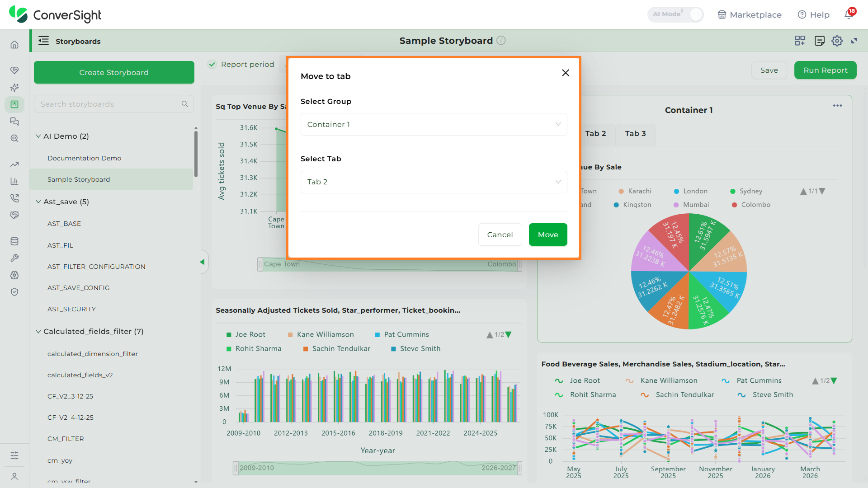The image size is (868, 488).
Task: Open the Home icon in left sidebar
Action: pyautogui.click(x=14, y=44)
